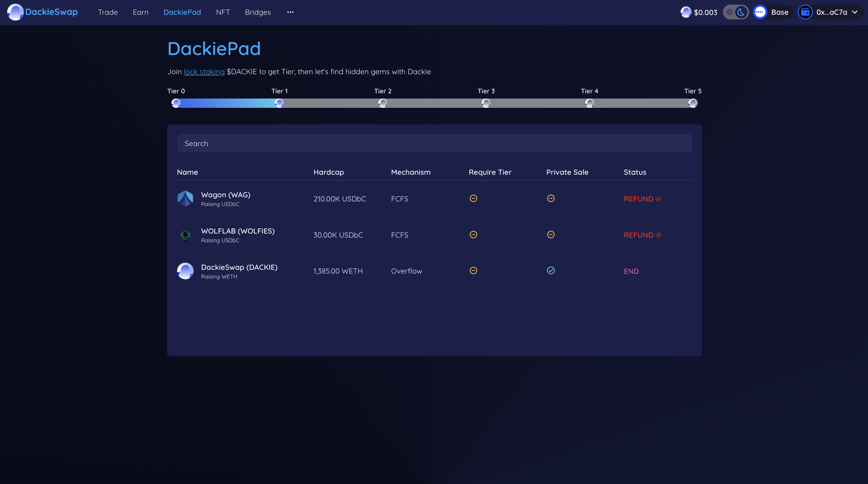Expand the wallet address dropdown chevron
Image resolution: width=868 pixels, height=484 pixels.
coord(855,12)
